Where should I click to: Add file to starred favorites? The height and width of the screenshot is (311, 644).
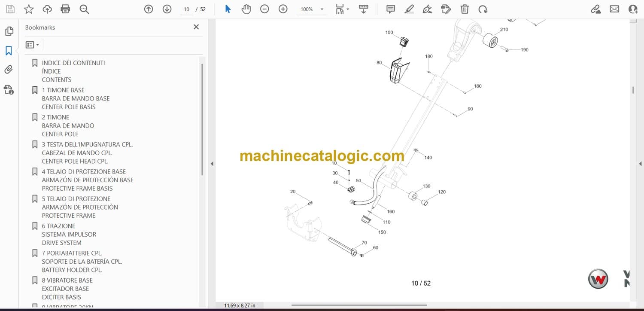tap(29, 9)
